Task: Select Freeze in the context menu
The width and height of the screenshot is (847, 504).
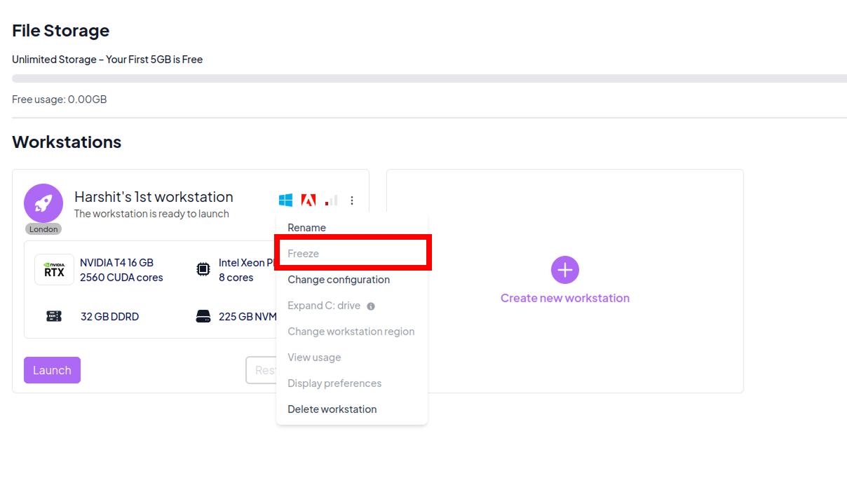Action: pyautogui.click(x=304, y=254)
